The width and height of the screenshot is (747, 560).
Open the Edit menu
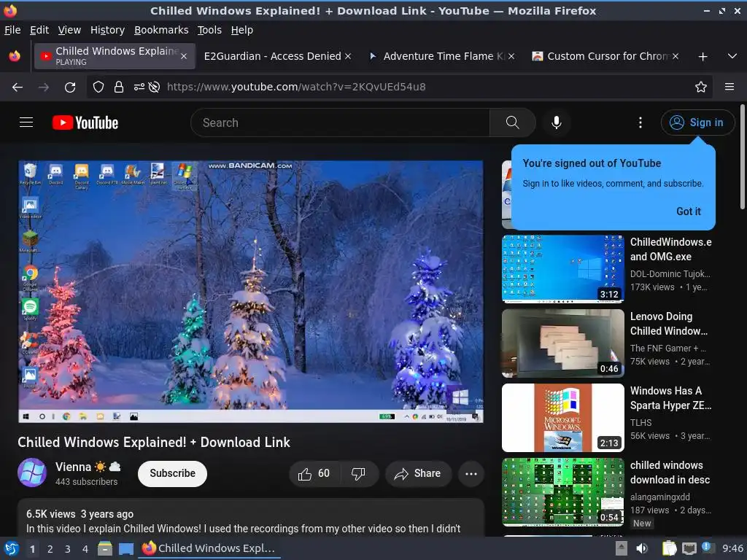pyautogui.click(x=39, y=30)
